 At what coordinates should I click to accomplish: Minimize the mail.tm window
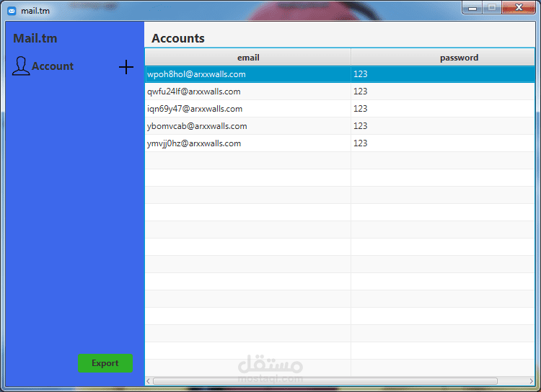point(472,8)
